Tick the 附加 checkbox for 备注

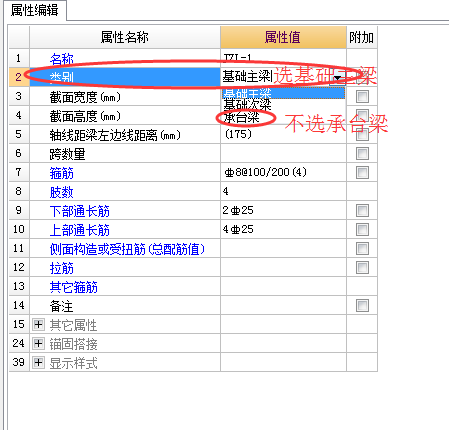362,306
